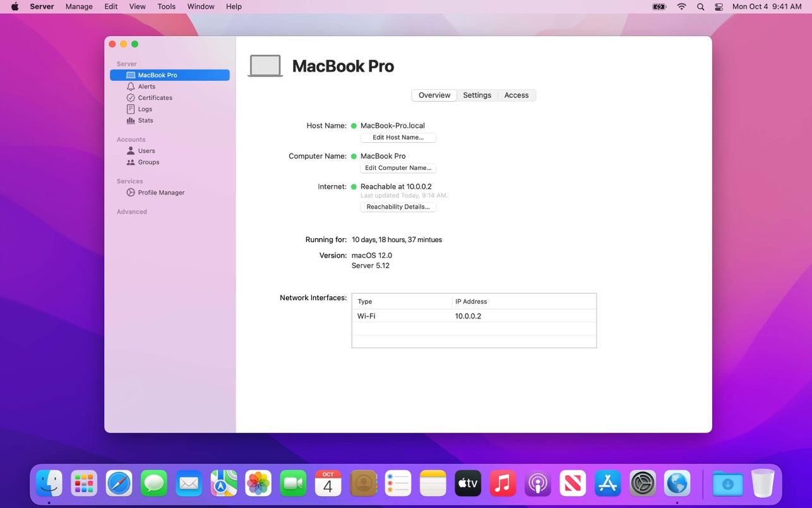Select the Profile Manager service
The width and height of the screenshot is (812, 508).
pos(161,193)
